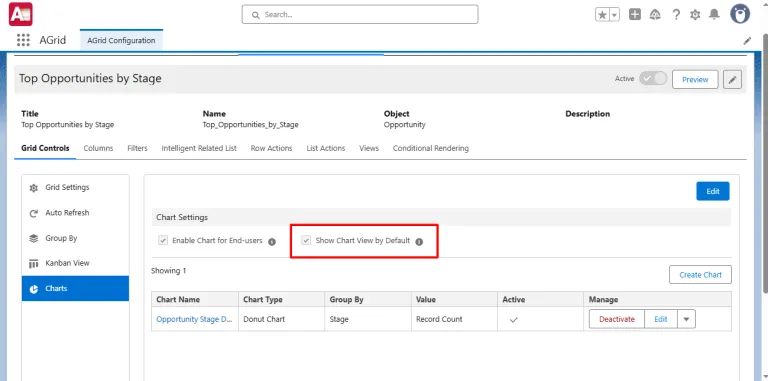The image size is (768, 381).
Task: Click the Active checkmark in the chart row
Action: coord(513,319)
